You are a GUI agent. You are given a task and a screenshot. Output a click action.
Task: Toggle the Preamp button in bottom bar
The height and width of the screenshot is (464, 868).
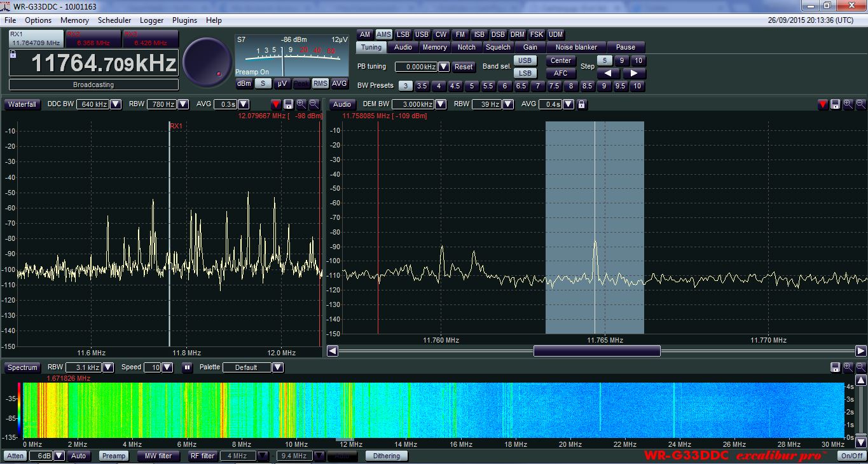114,456
